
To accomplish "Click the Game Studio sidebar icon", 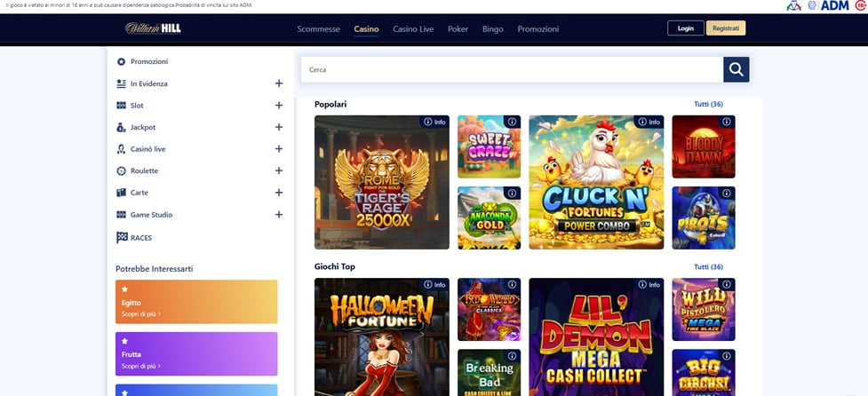I will [121, 215].
